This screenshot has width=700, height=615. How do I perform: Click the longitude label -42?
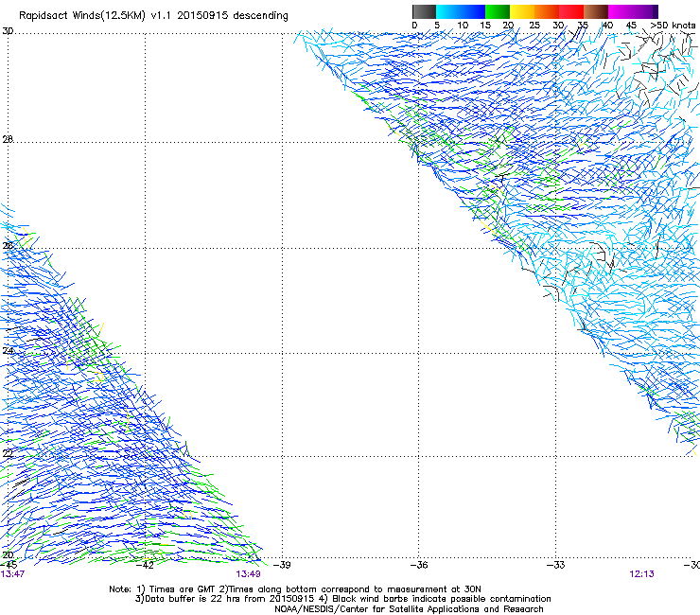145,565
